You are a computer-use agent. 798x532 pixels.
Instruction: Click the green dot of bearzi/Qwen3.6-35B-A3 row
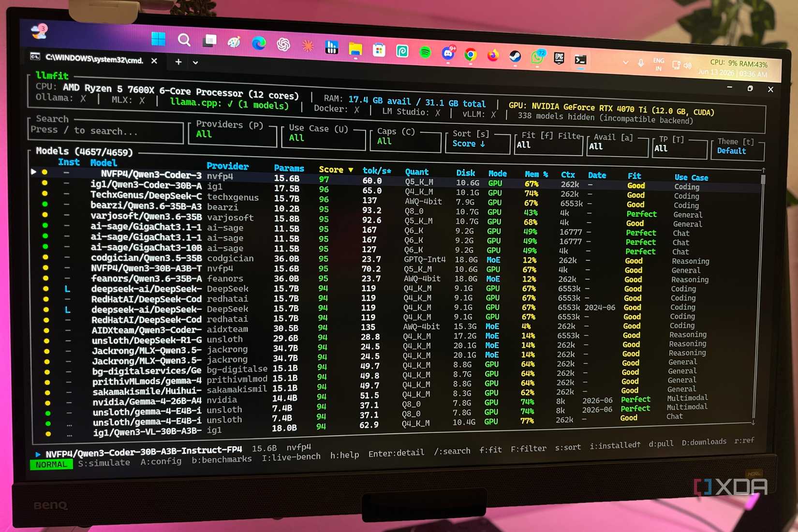coord(45,204)
